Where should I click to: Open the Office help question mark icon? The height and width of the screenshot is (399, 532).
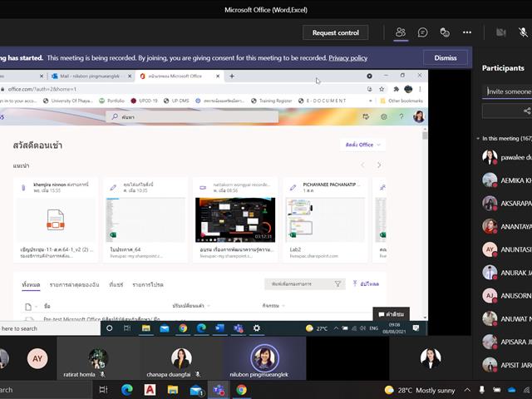point(401,116)
